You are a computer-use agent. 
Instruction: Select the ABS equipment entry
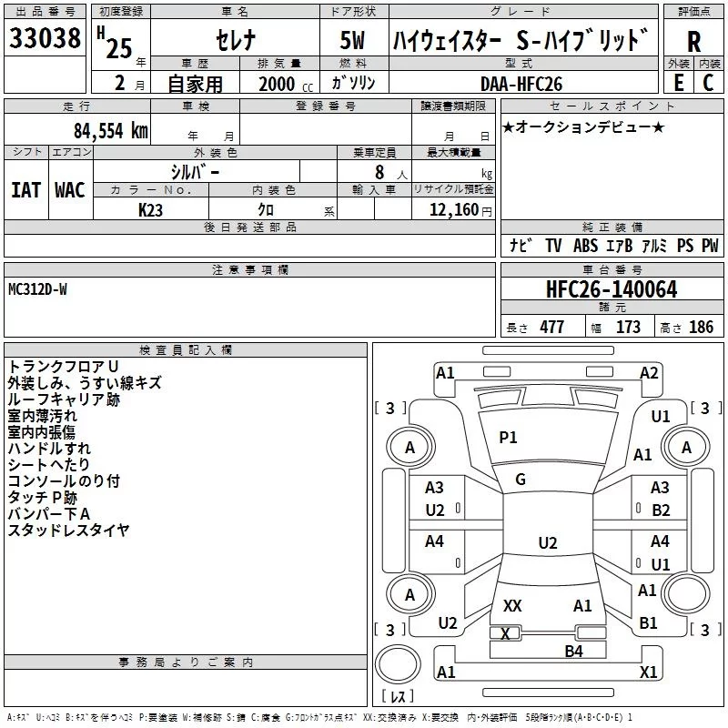[x=585, y=245]
